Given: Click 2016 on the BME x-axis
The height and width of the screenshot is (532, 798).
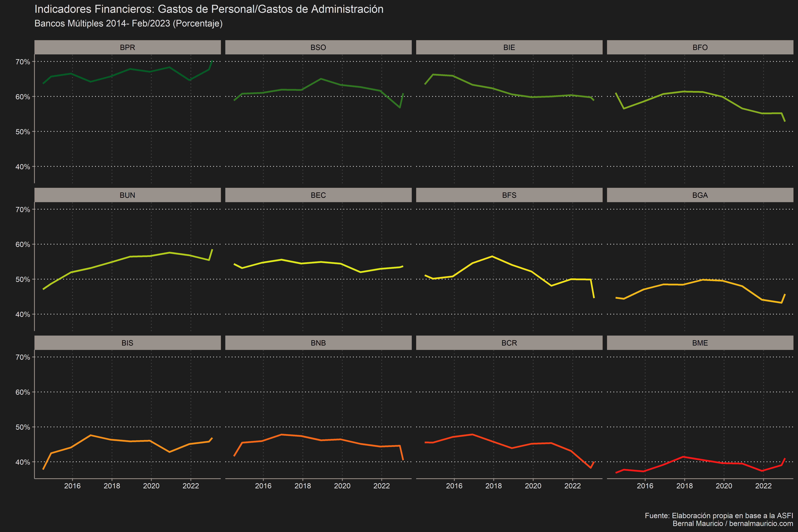Looking at the screenshot, I should [x=645, y=486].
